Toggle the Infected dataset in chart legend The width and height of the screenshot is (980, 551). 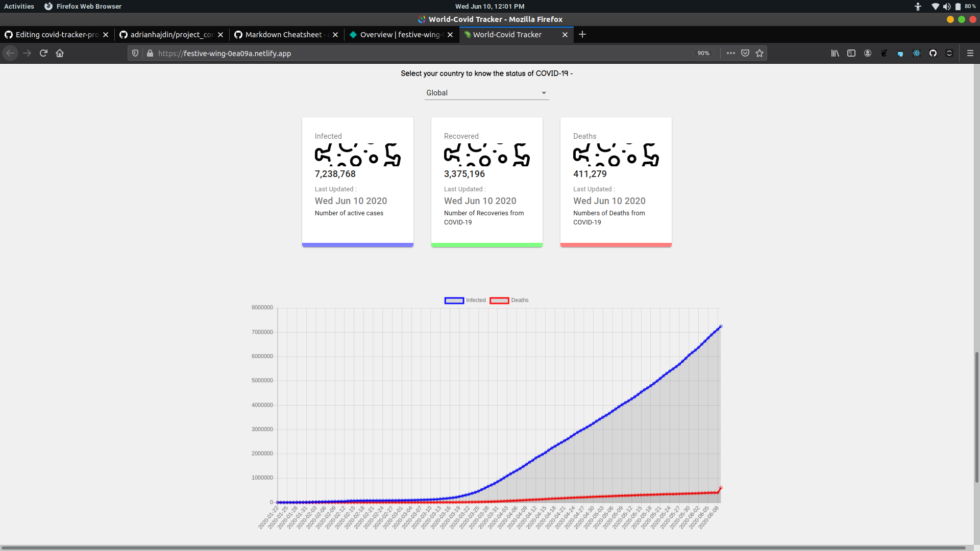pyautogui.click(x=465, y=300)
